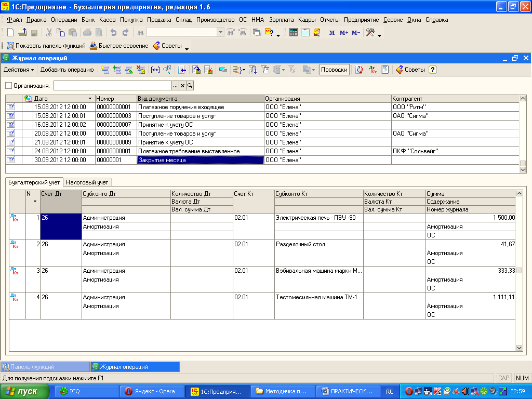Image resolution: width=532 pixels, height=399 pixels.
Task: Expand the Советы toolbar overflow arrow
Action: [x=187, y=49]
